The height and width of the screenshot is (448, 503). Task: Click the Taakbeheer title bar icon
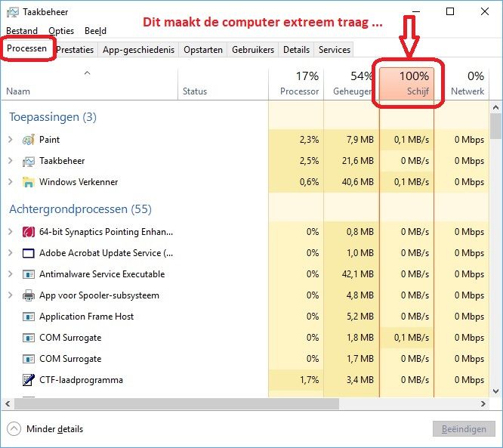tap(13, 12)
